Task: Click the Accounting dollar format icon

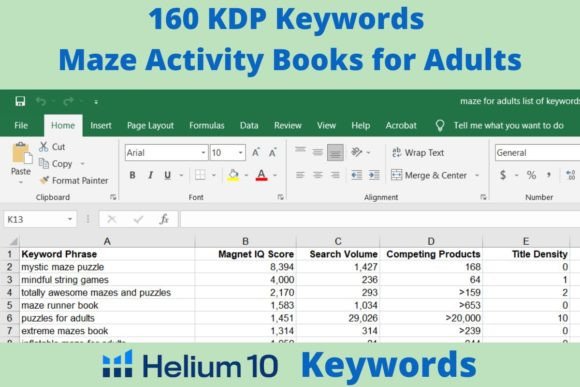Action: tap(503, 175)
